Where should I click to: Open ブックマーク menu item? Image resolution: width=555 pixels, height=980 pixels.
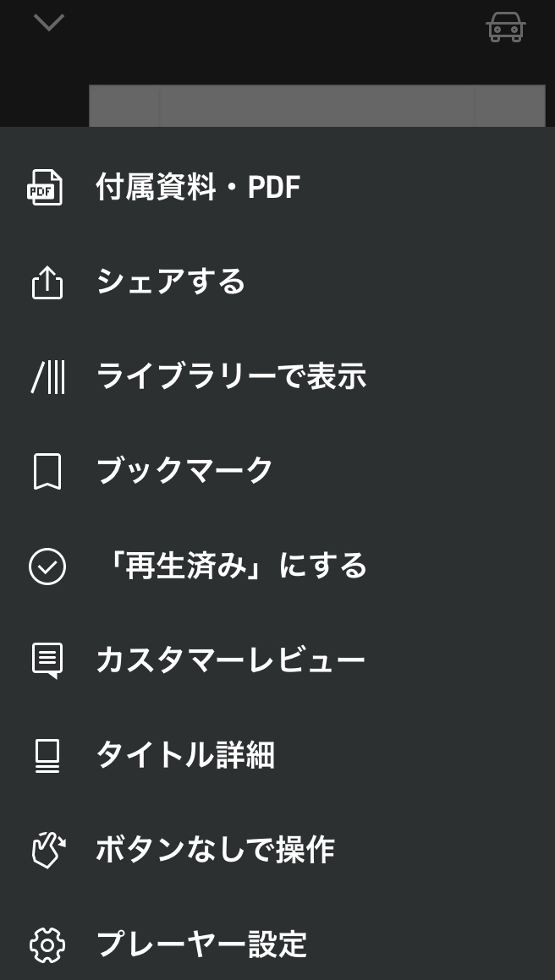(185, 472)
